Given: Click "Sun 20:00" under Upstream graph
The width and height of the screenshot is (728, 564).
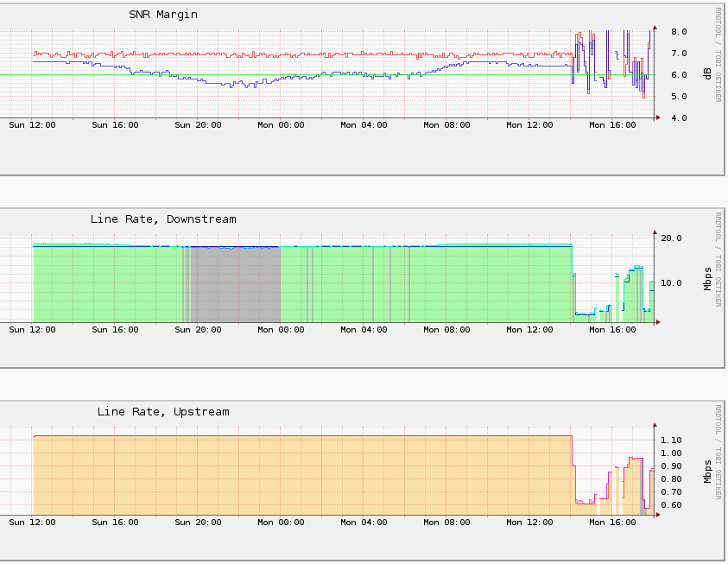Looking at the screenshot, I should pyautogui.click(x=199, y=523).
